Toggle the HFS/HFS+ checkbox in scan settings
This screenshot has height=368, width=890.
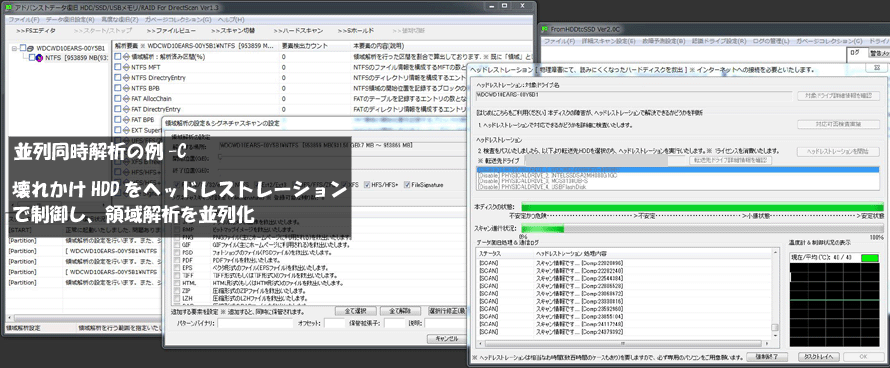click(367, 185)
